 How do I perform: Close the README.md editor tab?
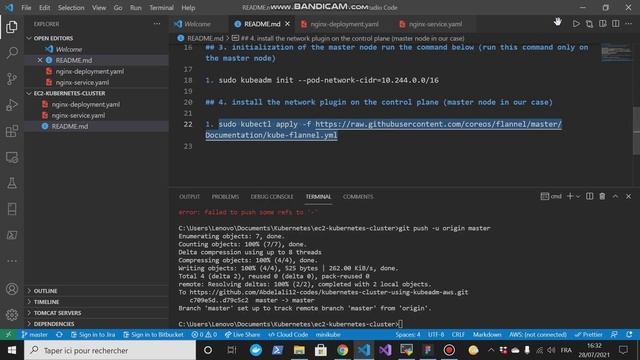coord(287,24)
